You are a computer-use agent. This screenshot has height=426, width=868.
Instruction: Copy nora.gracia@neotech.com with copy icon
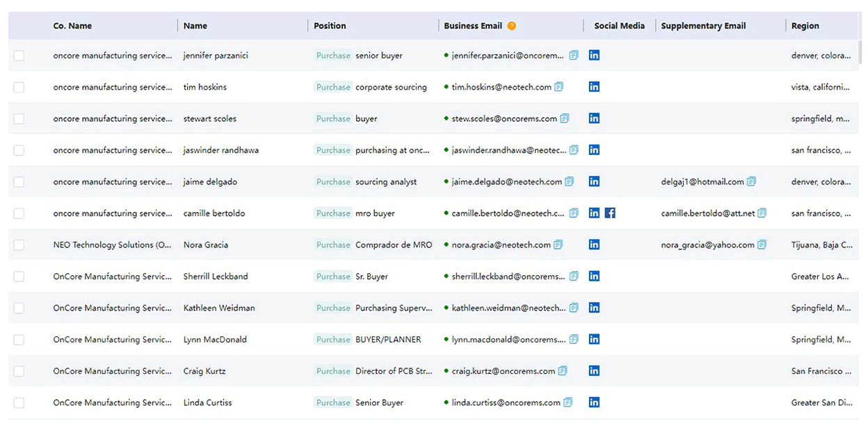pyautogui.click(x=558, y=245)
